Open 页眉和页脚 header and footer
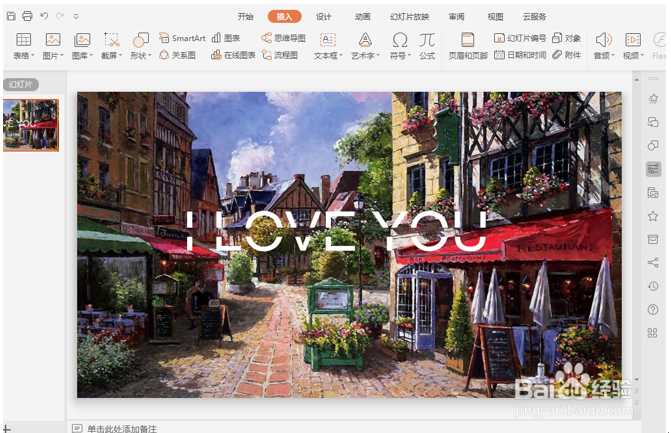 (x=468, y=46)
